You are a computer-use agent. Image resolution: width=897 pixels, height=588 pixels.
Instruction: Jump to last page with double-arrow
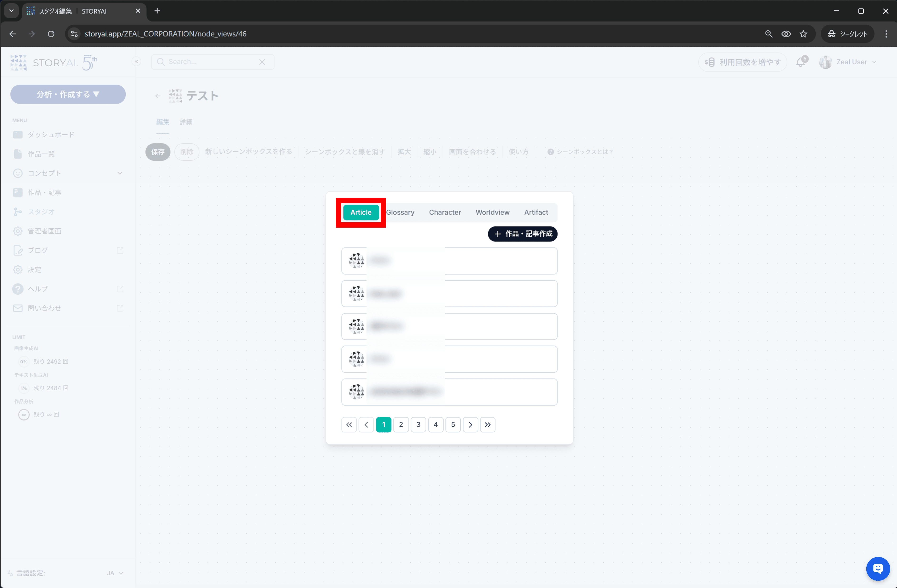tap(488, 425)
